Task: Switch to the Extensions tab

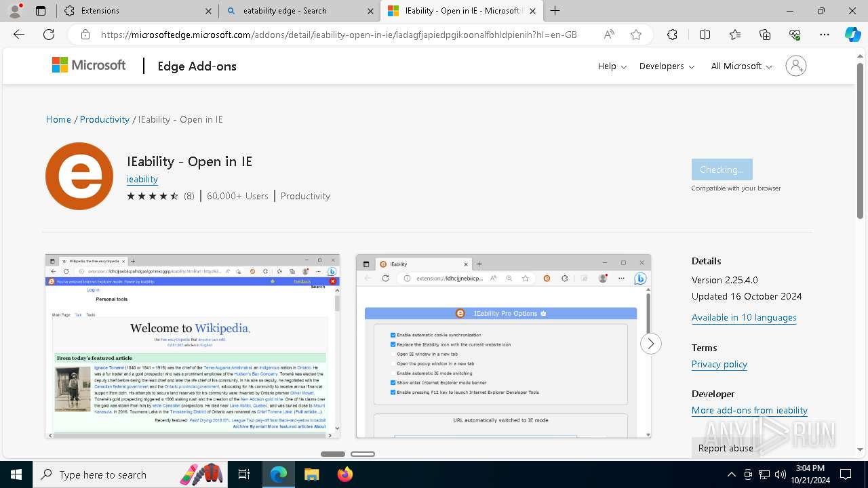Action: point(136,11)
